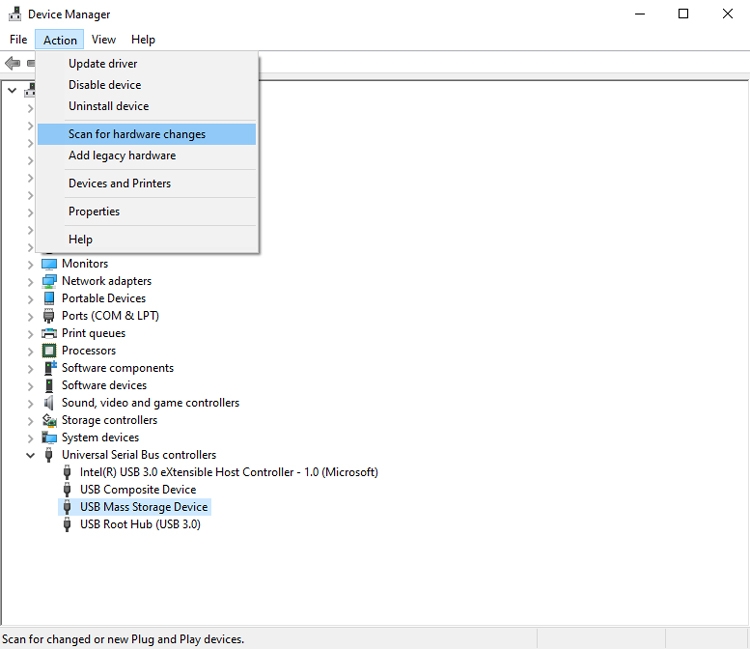750x649 pixels.
Task: Expand Storage controllers
Action: (30, 421)
